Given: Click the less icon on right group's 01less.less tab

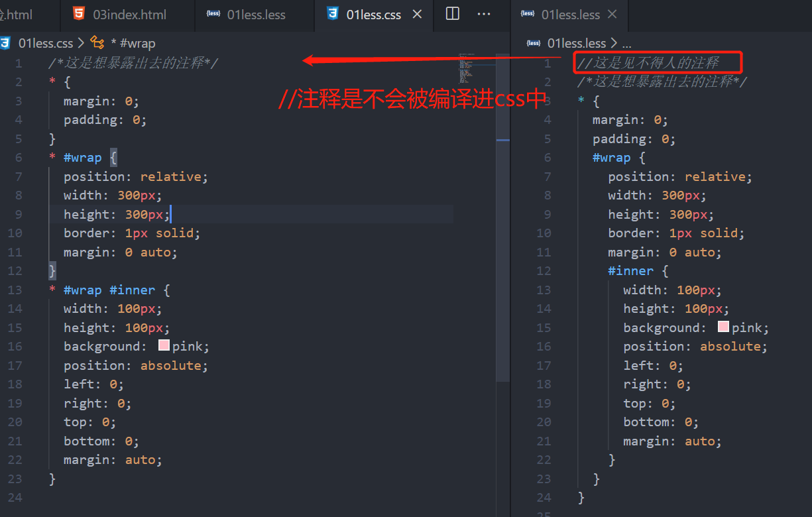Looking at the screenshot, I should click(x=528, y=14).
